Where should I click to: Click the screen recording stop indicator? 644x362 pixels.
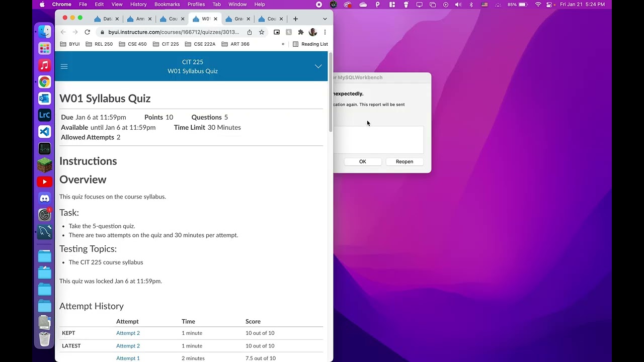[x=319, y=5]
